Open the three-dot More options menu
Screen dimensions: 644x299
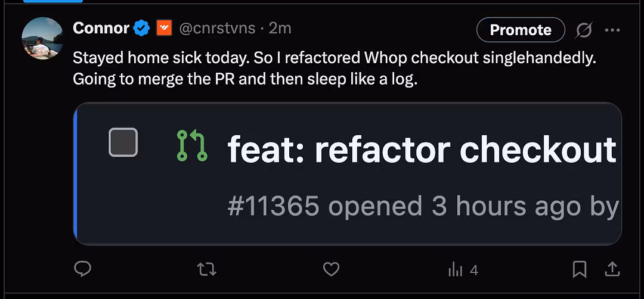(612, 30)
